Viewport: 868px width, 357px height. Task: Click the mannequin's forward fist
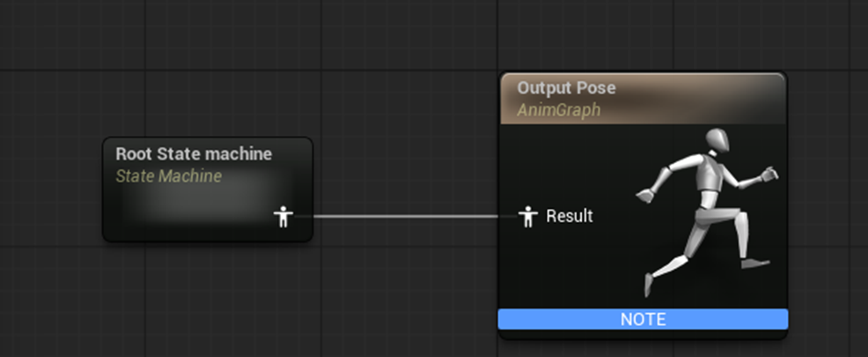pyautogui.click(x=771, y=173)
